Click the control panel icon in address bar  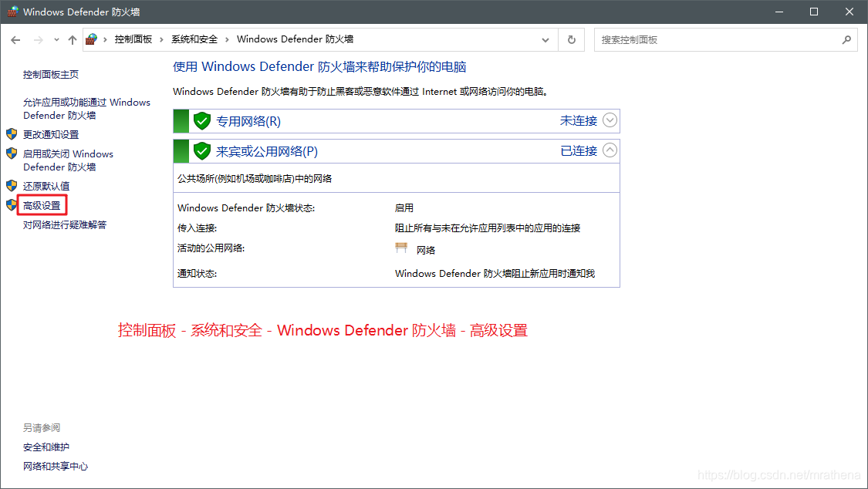point(92,39)
